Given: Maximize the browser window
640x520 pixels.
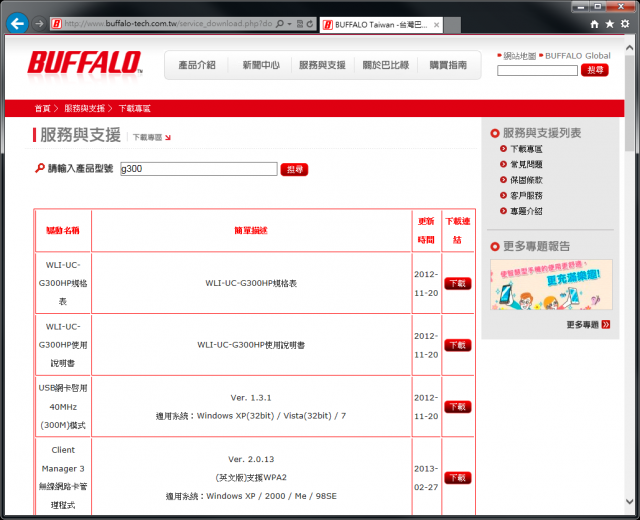Looking at the screenshot, I should click(x=598, y=7).
